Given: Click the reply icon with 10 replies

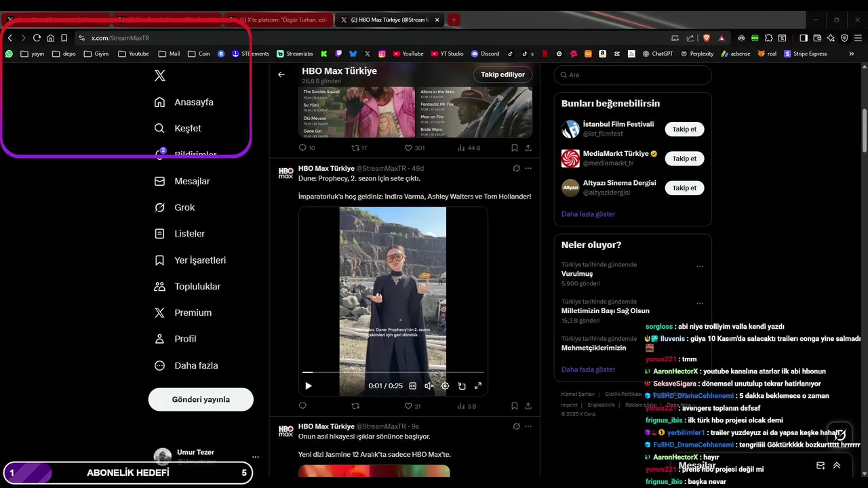Looking at the screenshot, I should click(x=307, y=148).
